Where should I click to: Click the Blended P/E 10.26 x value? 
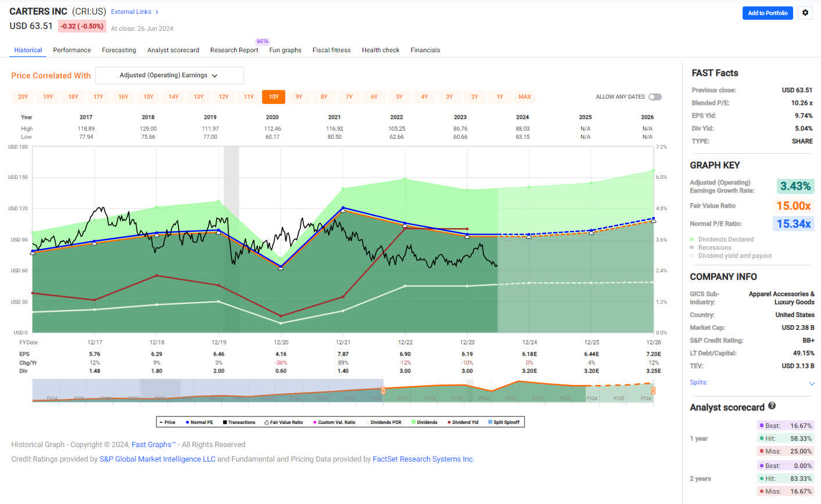(802, 103)
